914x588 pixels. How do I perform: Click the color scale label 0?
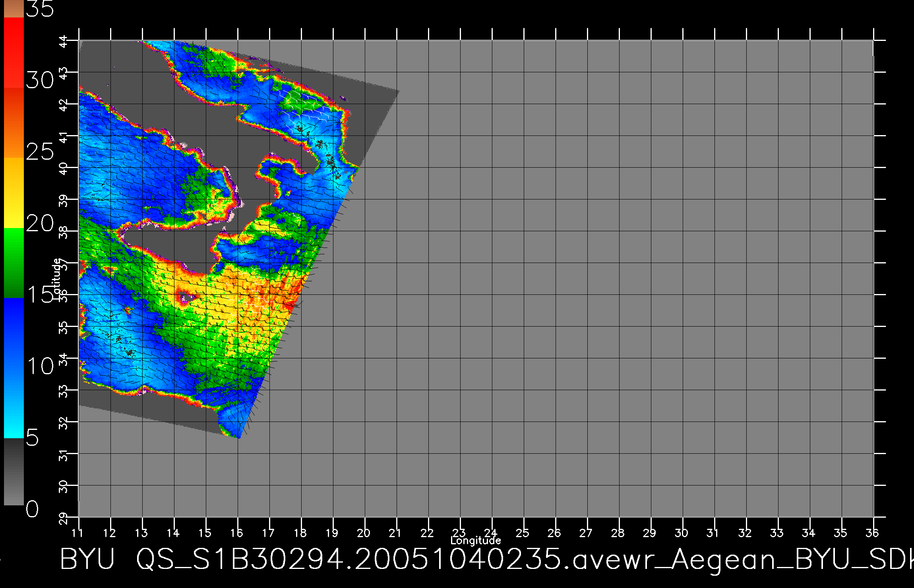pyautogui.click(x=33, y=509)
